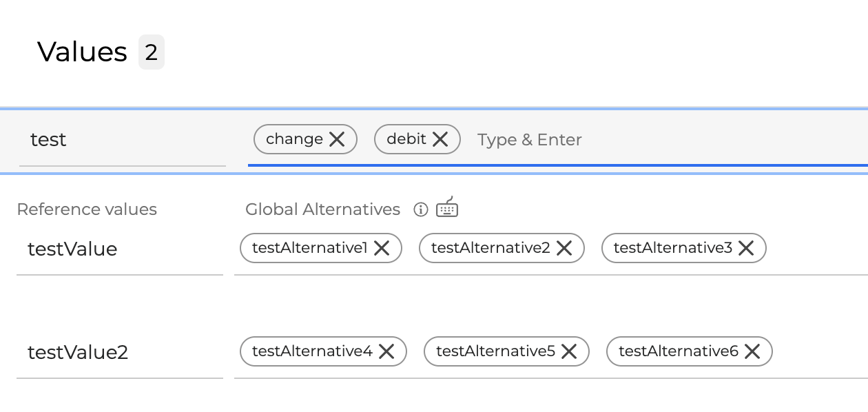Remove the 'change' chip
Image resolution: width=868 pixels, height=412 pixels.
[x=337, y=139]
